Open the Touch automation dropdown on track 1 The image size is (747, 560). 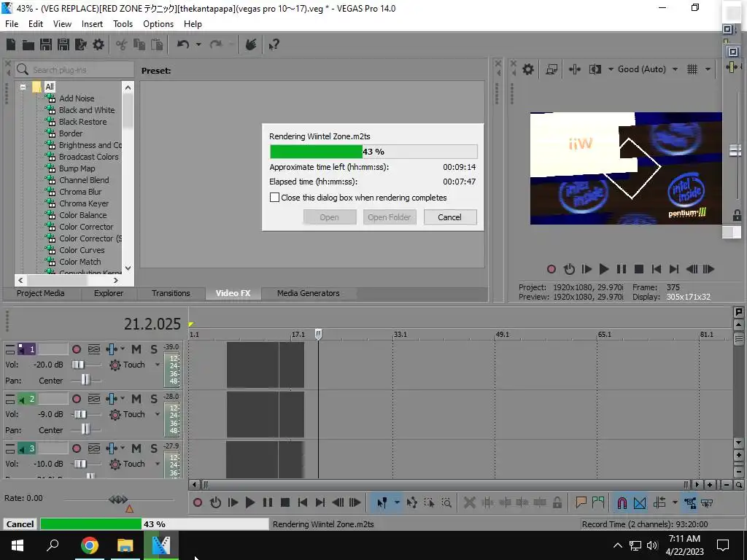pyautogui.click(x=158, y=365)
